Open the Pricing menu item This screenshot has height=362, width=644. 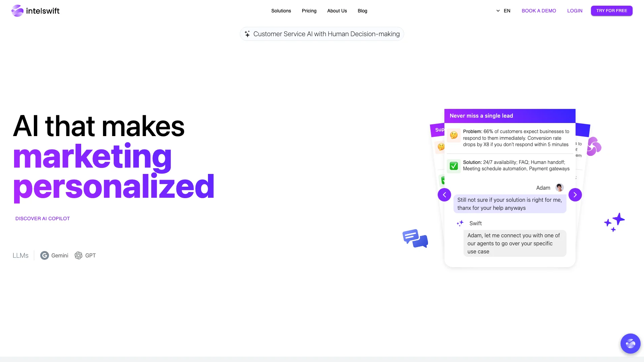(x=309, y=11)
